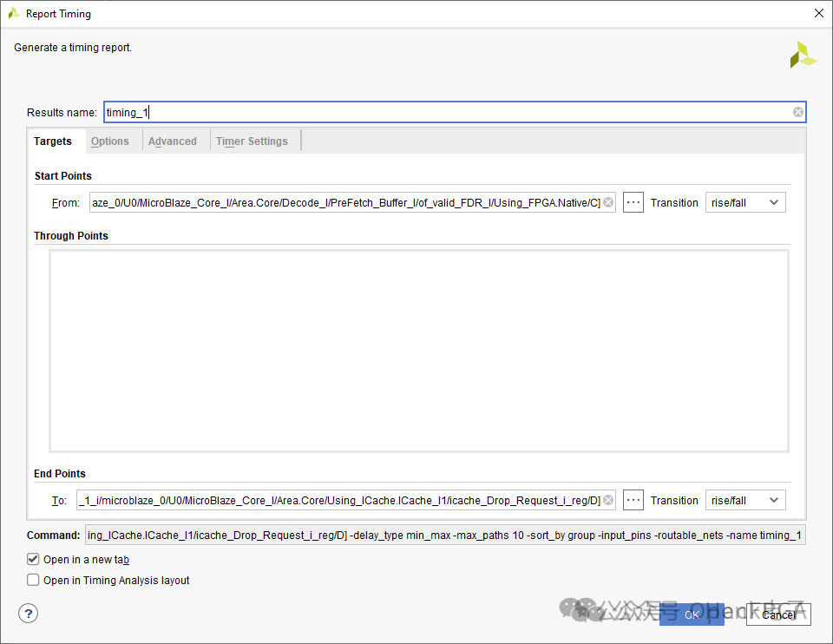Open the help question mark
This screenshot has height=644, width=833.
(x=28, y=613)
